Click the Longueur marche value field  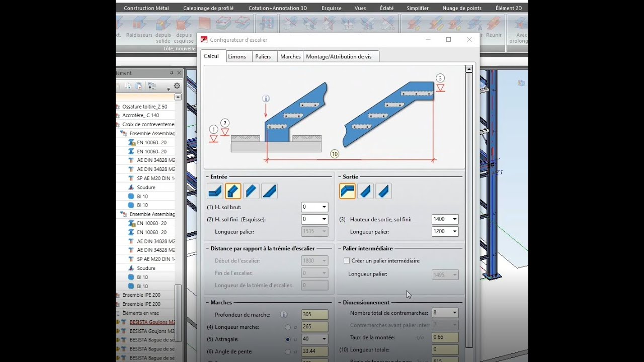(314, 327)
